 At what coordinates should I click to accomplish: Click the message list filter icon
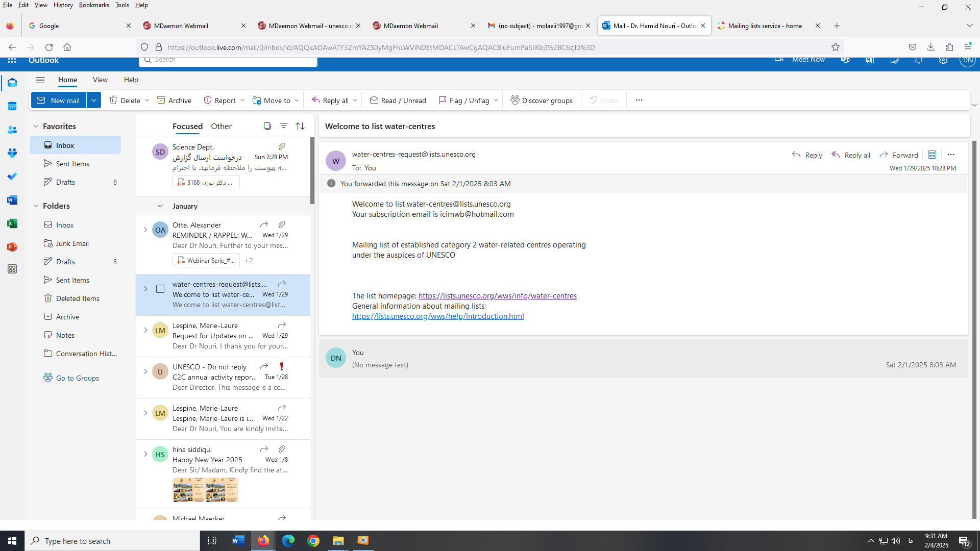point(284,126)
